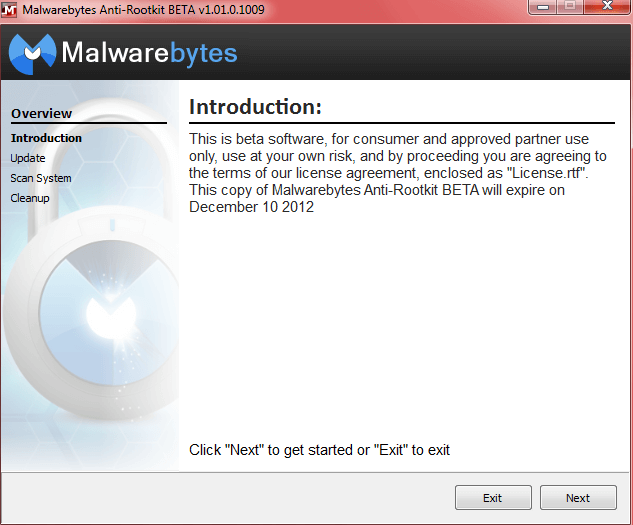Click the Malwarebytes wordmark in the header
This screenshot has height=525, width=633.
click(x=149, y=53)
